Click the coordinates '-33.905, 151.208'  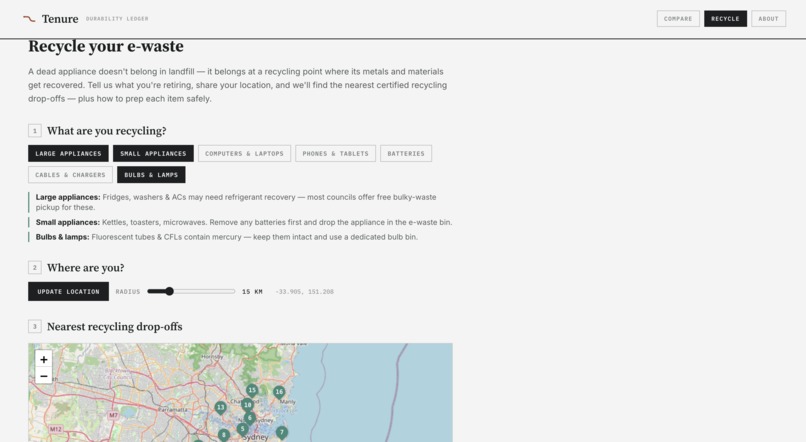[x=305, y=291]
